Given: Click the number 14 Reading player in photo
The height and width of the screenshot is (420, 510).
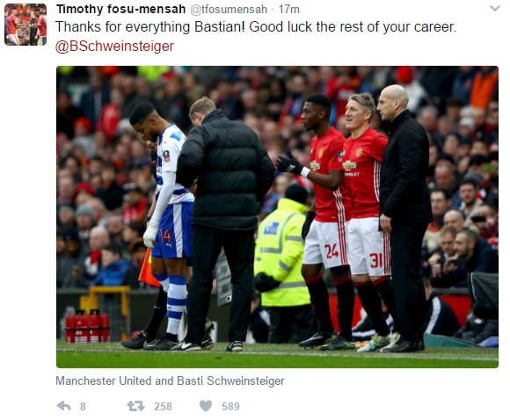Looking at the screenshot, I should (163, 224).
